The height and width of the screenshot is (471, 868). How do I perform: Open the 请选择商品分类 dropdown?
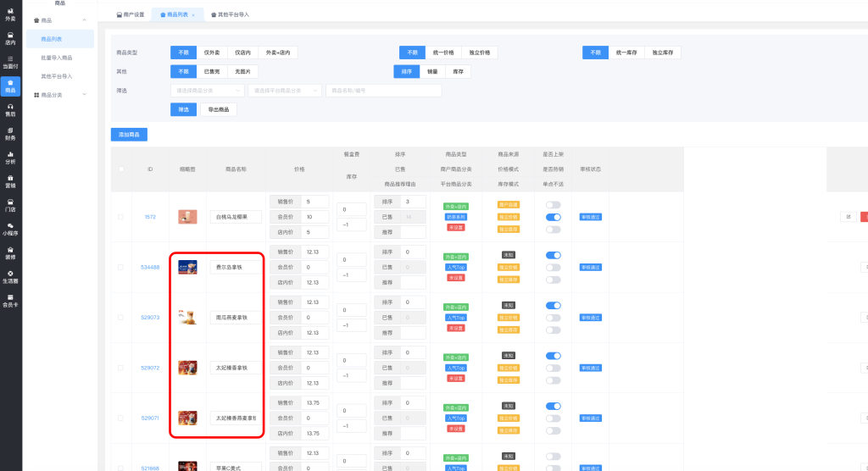coord(208,91)
